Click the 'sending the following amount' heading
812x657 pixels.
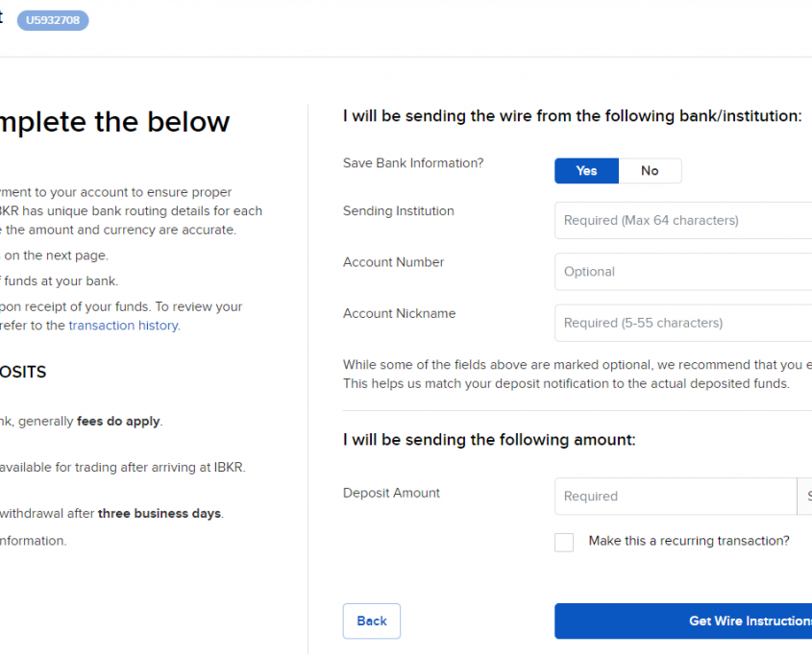pos(489,440)
